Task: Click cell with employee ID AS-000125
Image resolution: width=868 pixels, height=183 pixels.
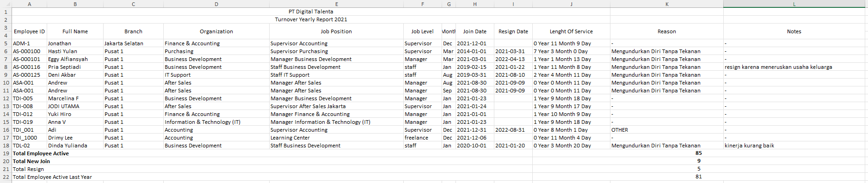Action: [29, 75]
